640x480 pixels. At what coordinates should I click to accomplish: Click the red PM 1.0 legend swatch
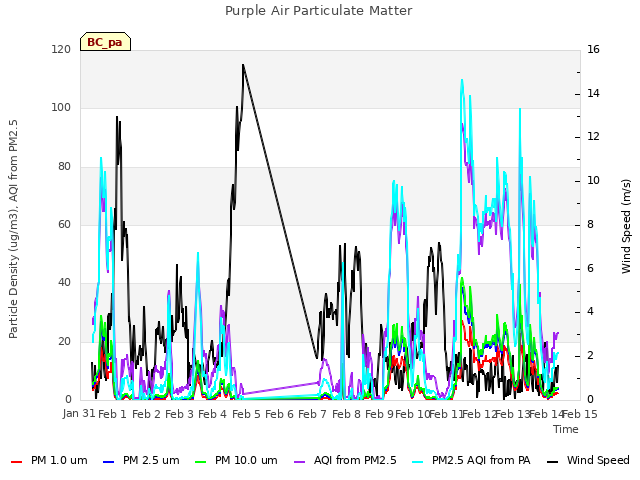pos(16,461)
